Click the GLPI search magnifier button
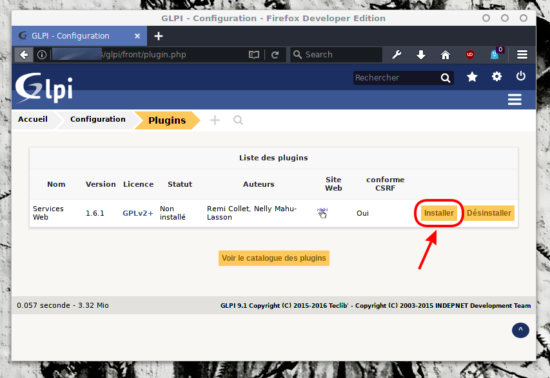Image resolution: width=550 pixels, height=378 pixels. pyautogui.click(x=445, y=78)
